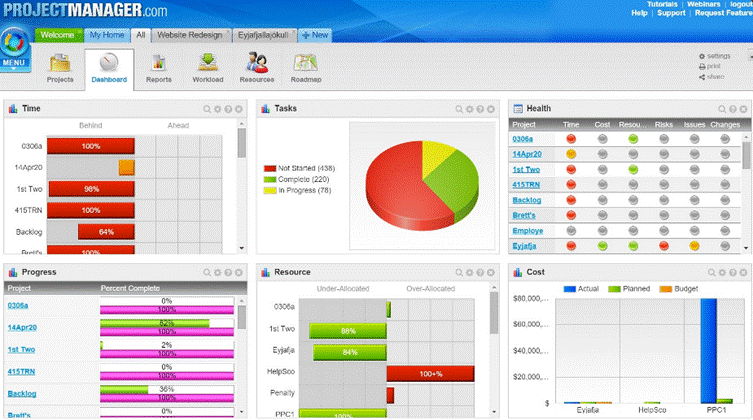Open the Progress panel gear settings
Screen dimensions: 753x420
pos(218,273)
